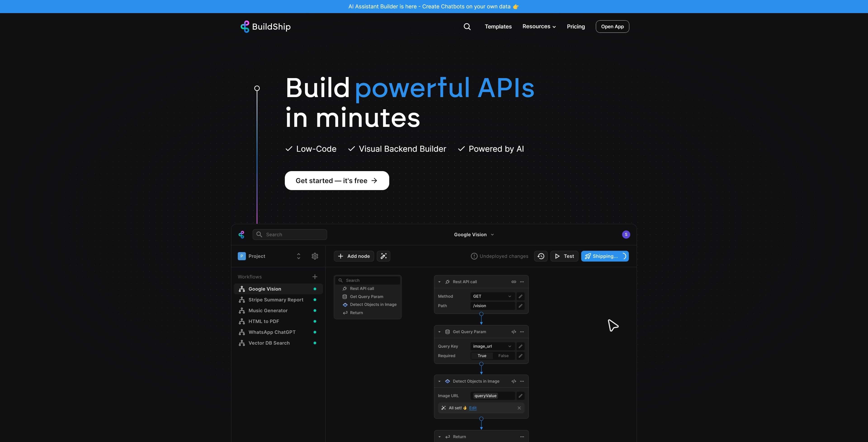Click the plus icon to add a workflow
The height and width of the screenshot is (442, 868).
pyautogui.click(x=314, y=276)
